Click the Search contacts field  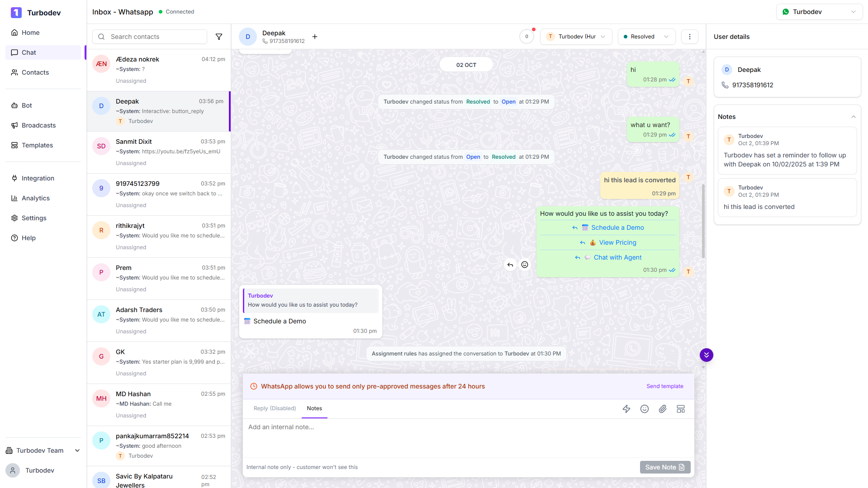(x=154, y=37)
